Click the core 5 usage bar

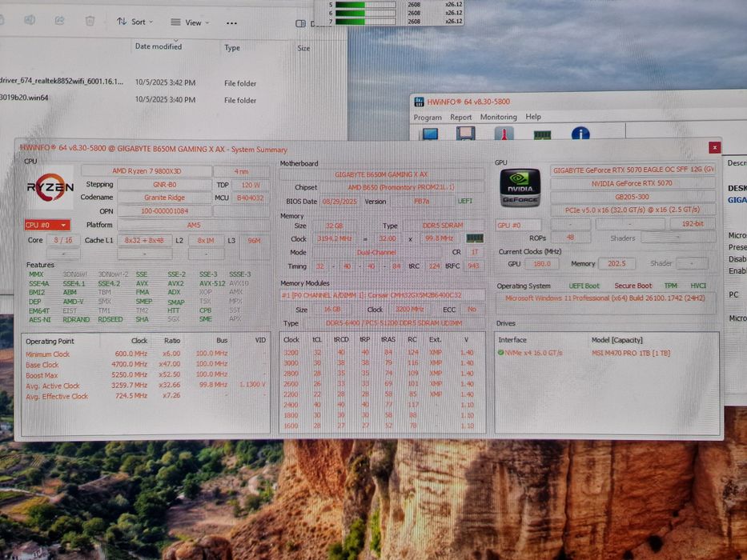[365, 5]
